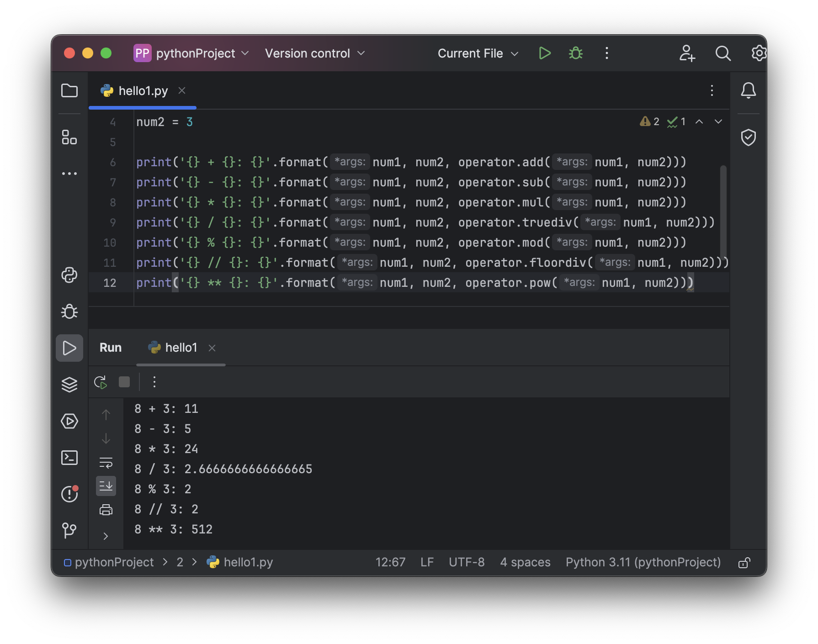Open the Python Console tool window
The height and width of the screenshot is (644, 818).
69,275
